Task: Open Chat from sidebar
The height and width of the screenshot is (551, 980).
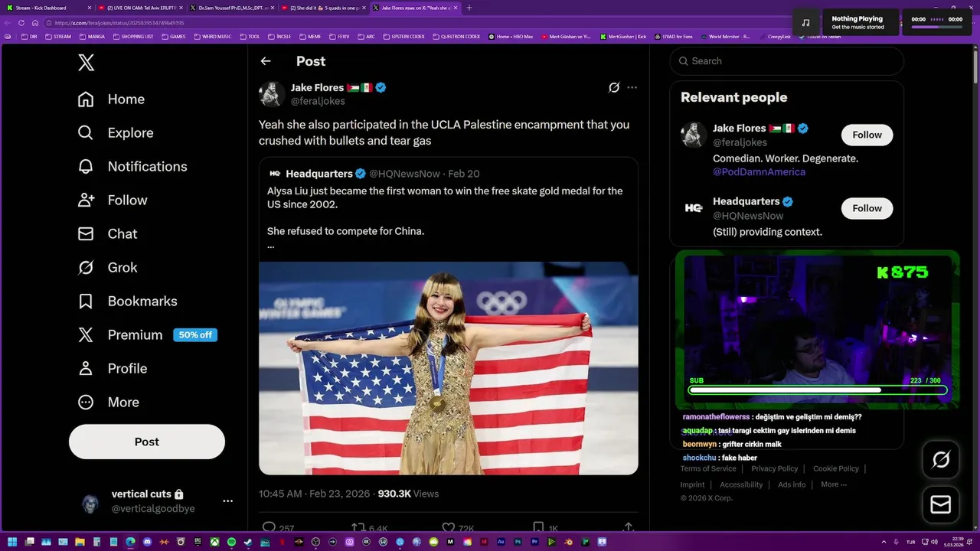Action: (107, 234)
